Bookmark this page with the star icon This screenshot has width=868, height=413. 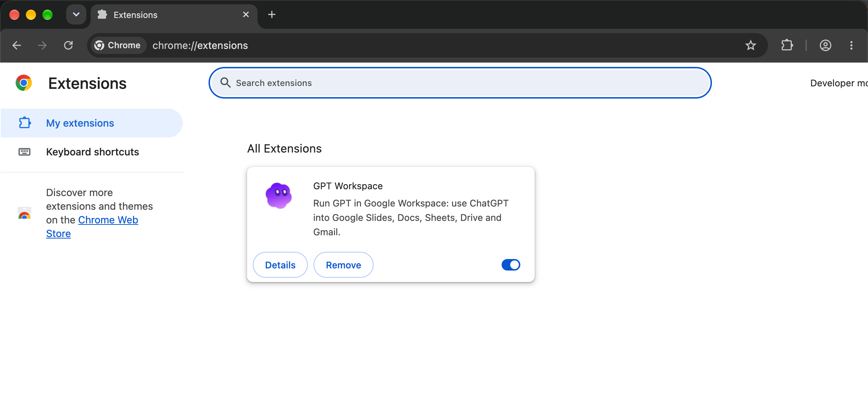(750, 45)
